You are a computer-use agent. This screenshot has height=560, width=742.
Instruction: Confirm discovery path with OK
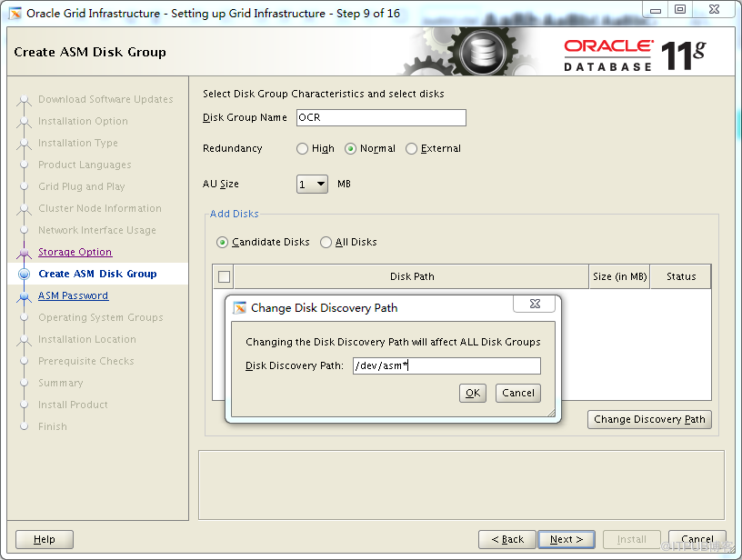click(x=473, y=393)
